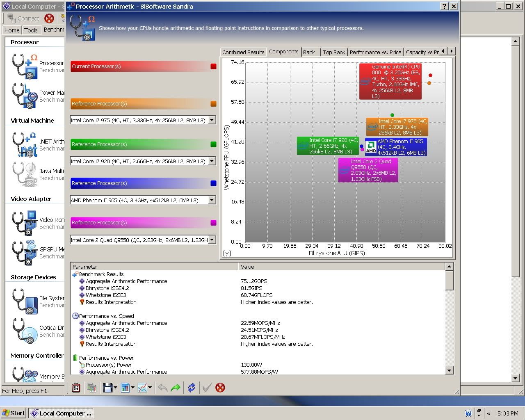Open the Tools tab in Local Computer window
The width and height of the screenshot is (525, 420).
31,30
